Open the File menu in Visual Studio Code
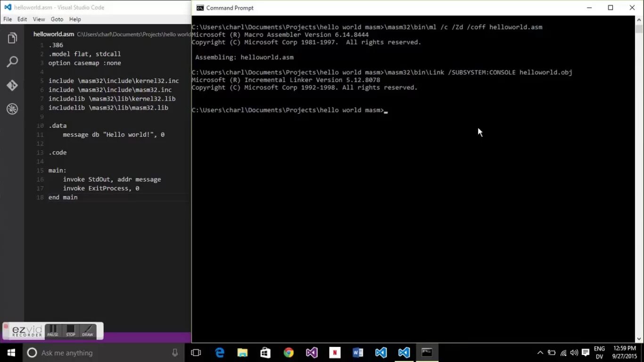This screenshot has height=362, width=644. click(8, 19)
